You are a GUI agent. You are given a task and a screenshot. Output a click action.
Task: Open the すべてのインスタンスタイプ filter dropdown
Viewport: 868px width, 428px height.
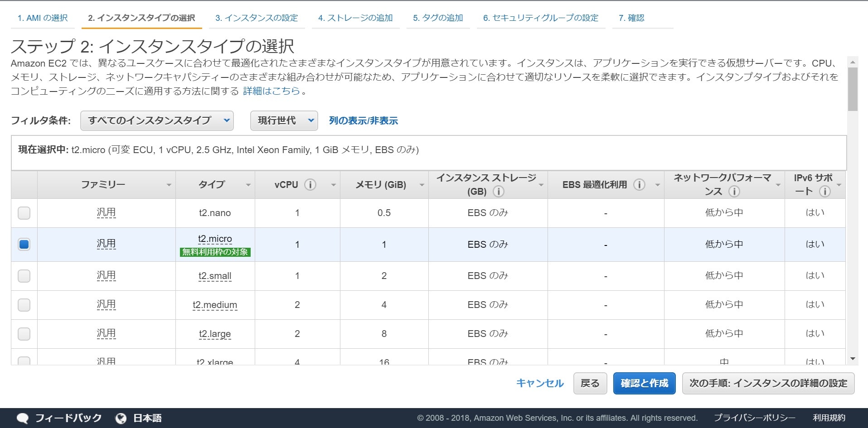pyautogui.click(x=157, y=120)
